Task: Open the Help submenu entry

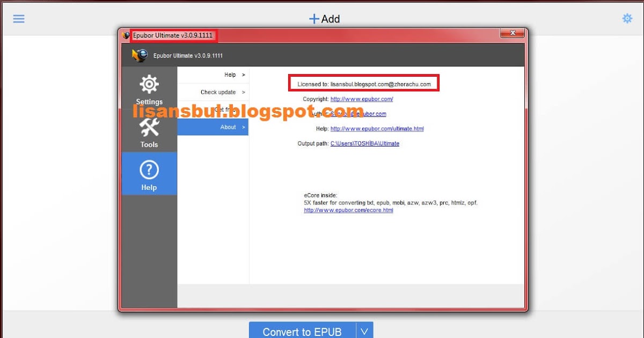Action: (x=213, y=75)
